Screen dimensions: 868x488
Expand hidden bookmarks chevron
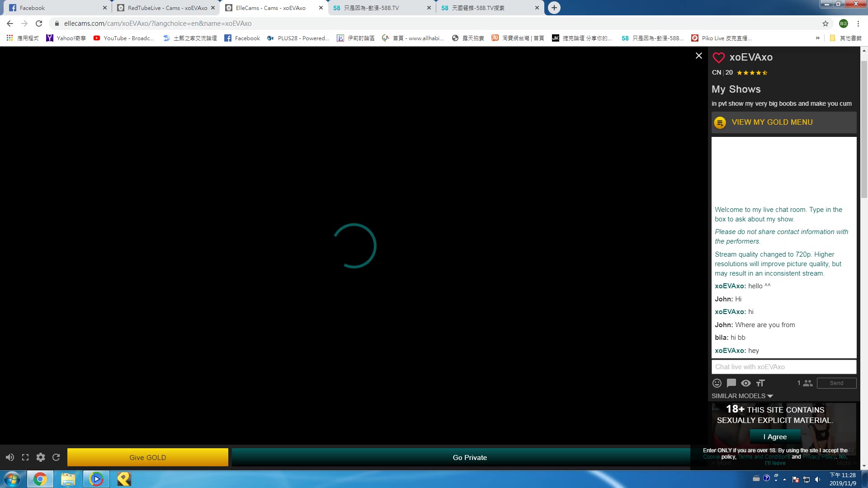[817, 38]
